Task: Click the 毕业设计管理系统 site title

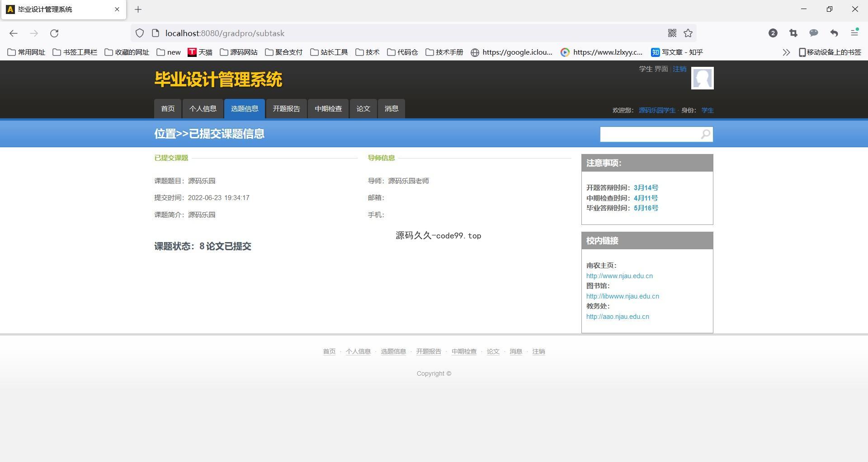Action: click(218, 79)
